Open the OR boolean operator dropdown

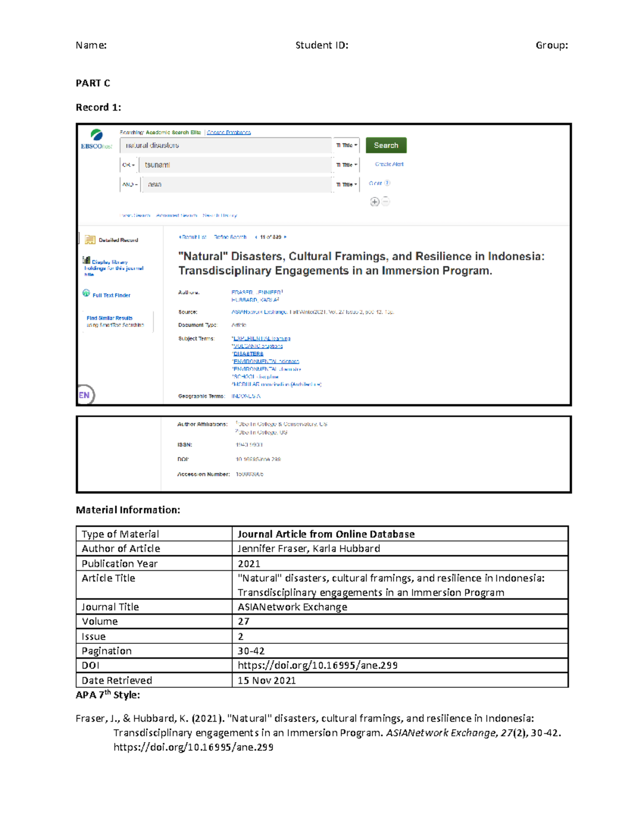[x=129, y=164]
